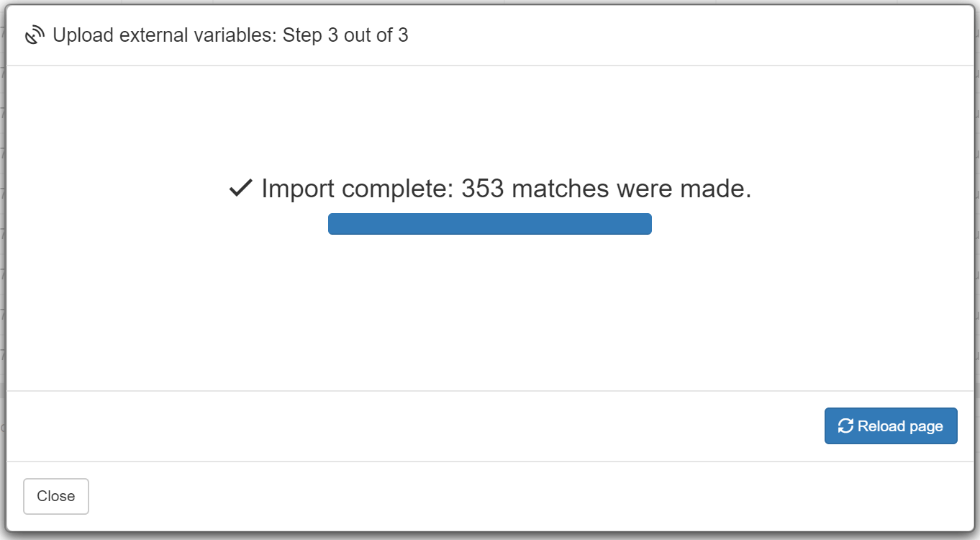
Task: Click the Close label in the footer
Action: pyautogui.click(x=56, y=497)
